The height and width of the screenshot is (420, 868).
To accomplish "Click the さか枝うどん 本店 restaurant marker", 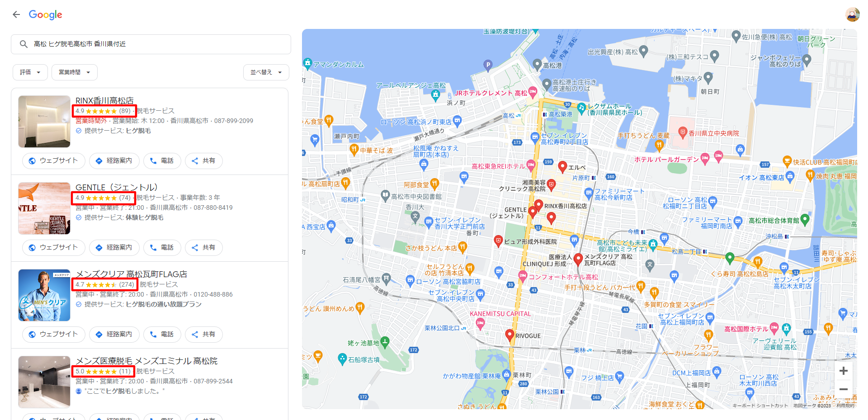I will pyautogui.click(x=462, y=247).
